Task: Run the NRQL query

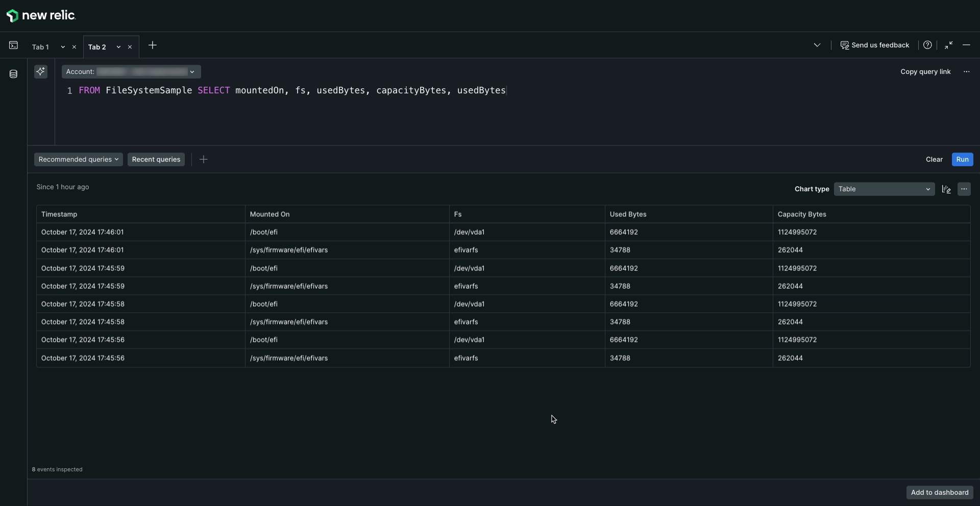Action: (962, 160)
